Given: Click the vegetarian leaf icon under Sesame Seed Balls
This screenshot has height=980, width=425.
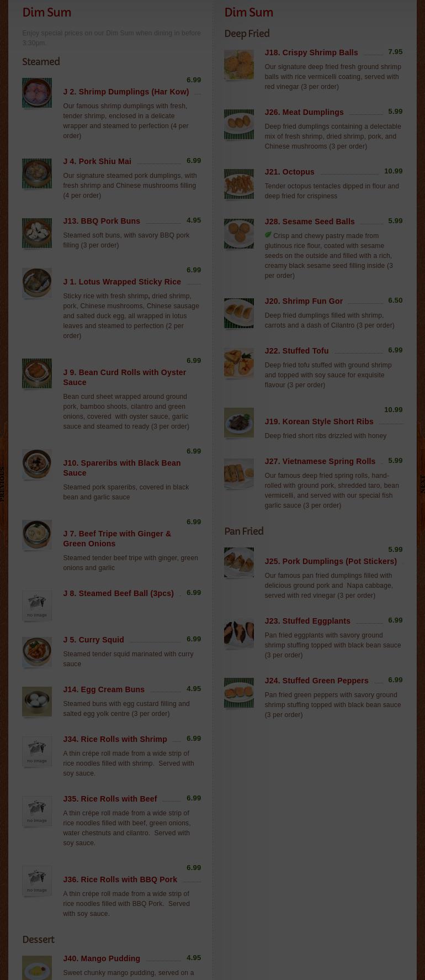Looking at the screenshot, I should [268, 235].
